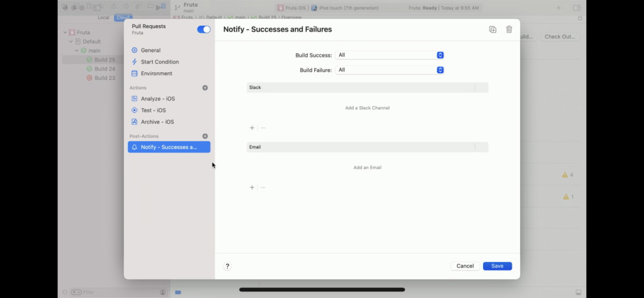Select the Analyze - iOS action
644x298 pixels.
169,99
